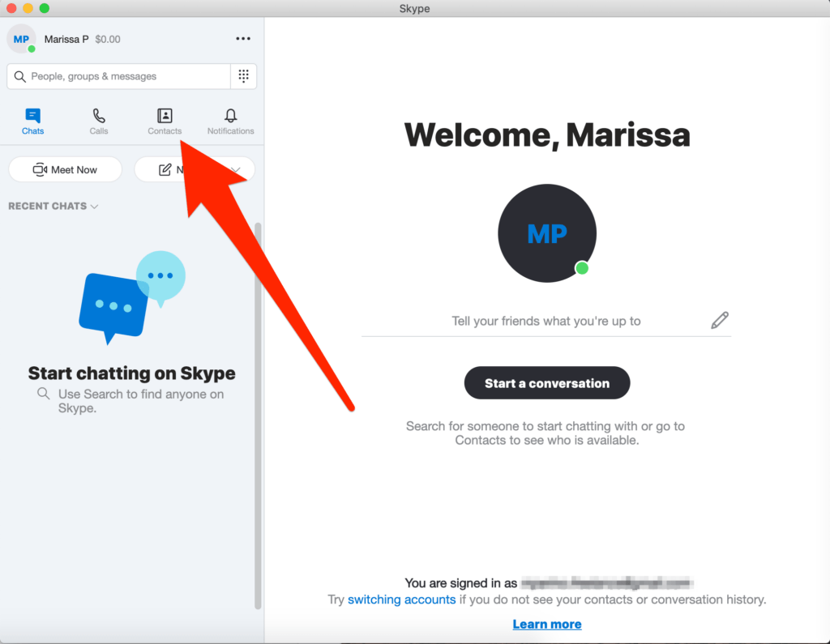
Task: Click the pencil edit status icon
Action: tap(719, 320)
